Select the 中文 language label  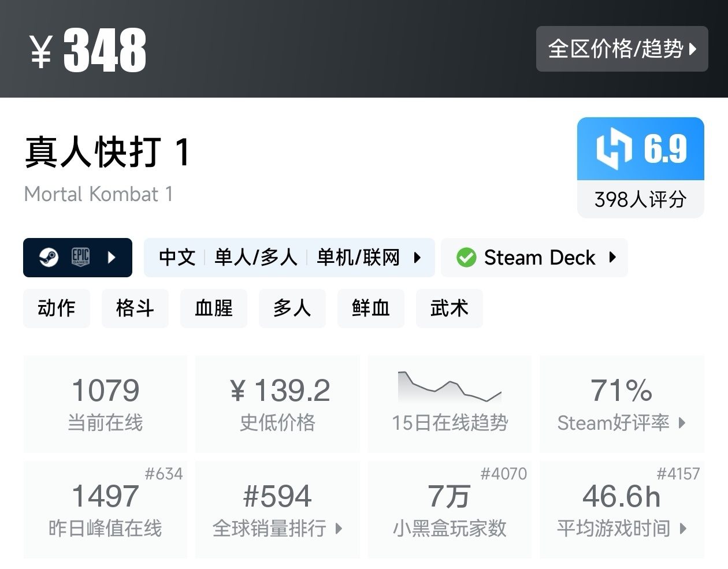(177, 257)
